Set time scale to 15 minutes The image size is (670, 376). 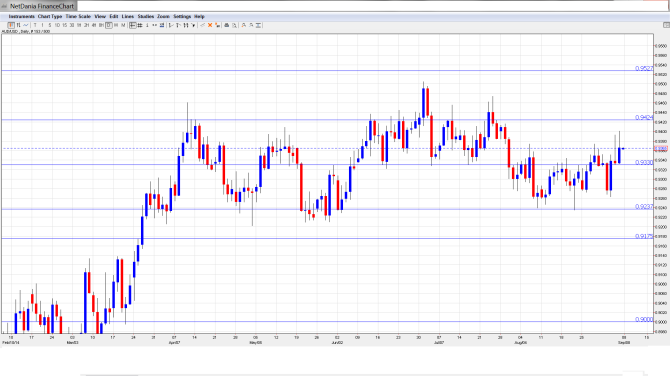pos(65,26)
